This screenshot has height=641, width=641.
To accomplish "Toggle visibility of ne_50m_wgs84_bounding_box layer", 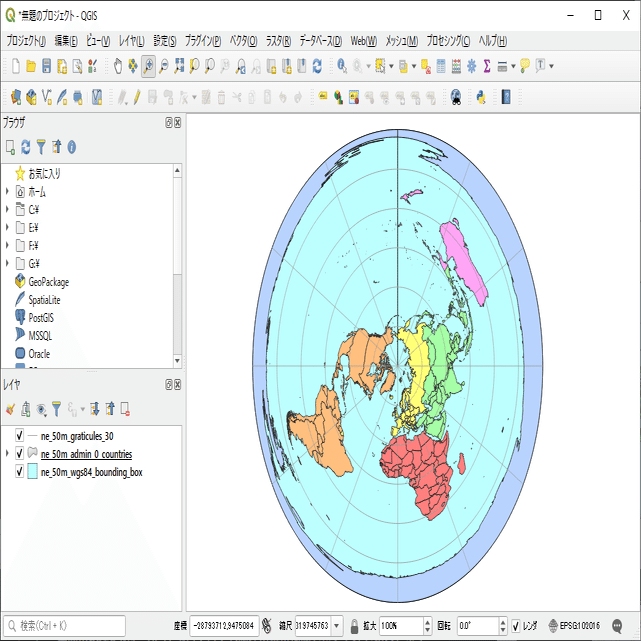I will point(19,471).
